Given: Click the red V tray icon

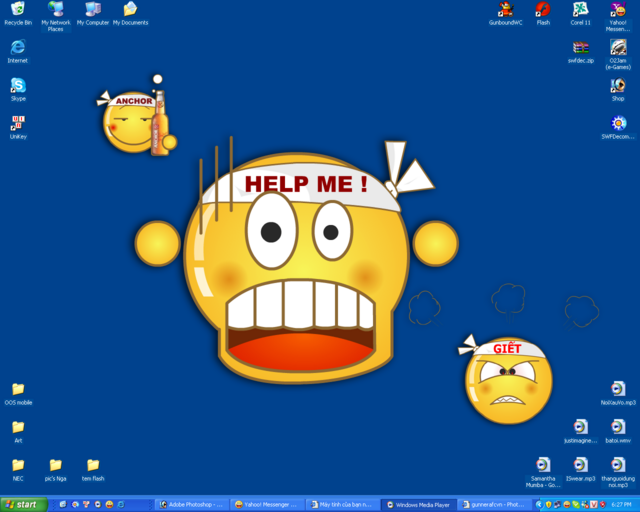Looking at the screenshot, I should point(593,505).
